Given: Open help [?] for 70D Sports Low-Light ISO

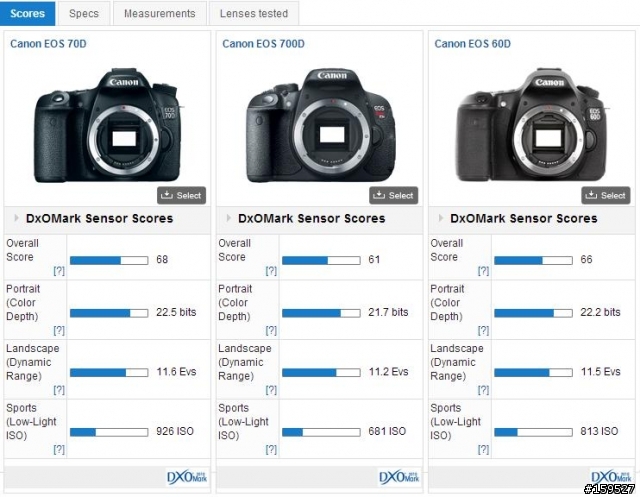Looking at the screenshot, I should 59,449.
